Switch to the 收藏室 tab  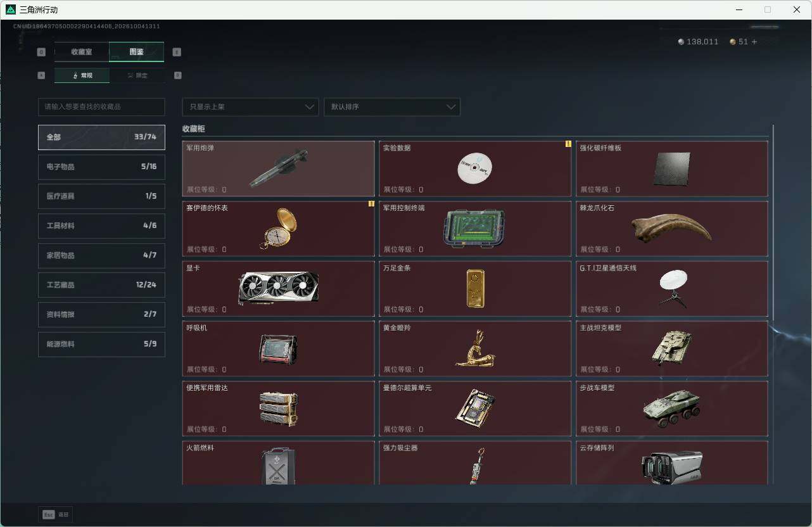tap(82, 52)
